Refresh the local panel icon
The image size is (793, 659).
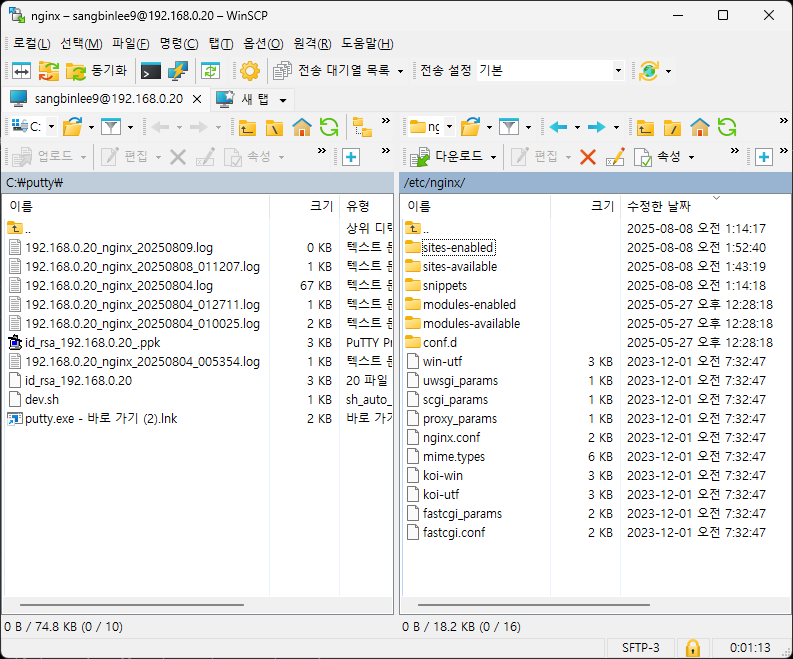click(x=329, y=127)
